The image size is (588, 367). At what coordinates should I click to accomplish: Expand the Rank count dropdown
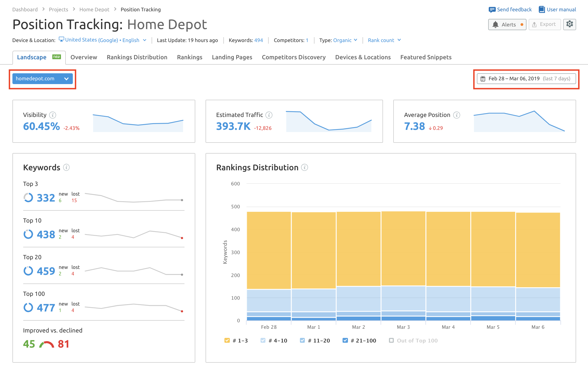click(x=384, y=40)
